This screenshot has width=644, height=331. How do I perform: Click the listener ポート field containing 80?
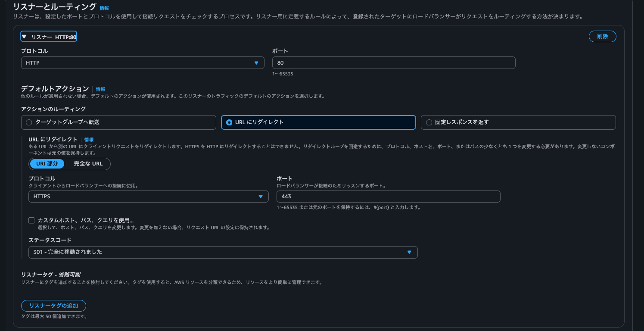393,62
